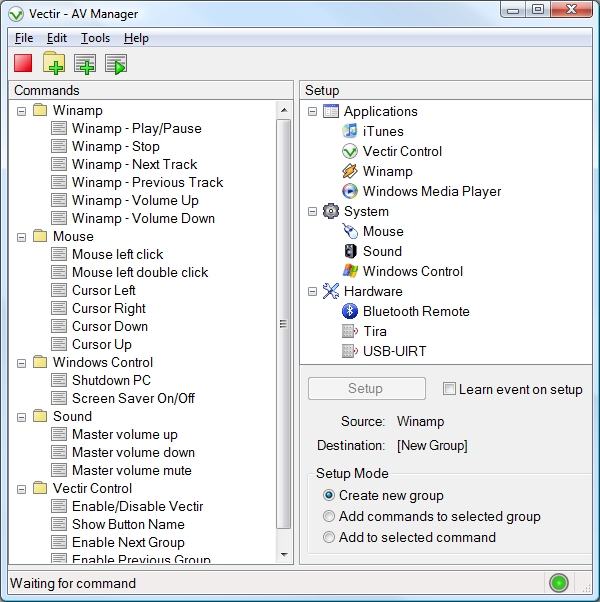The height and width of the screenshot is (602, 600).
Task: Select Master volume up command
Action: click(x=125, y=434)
